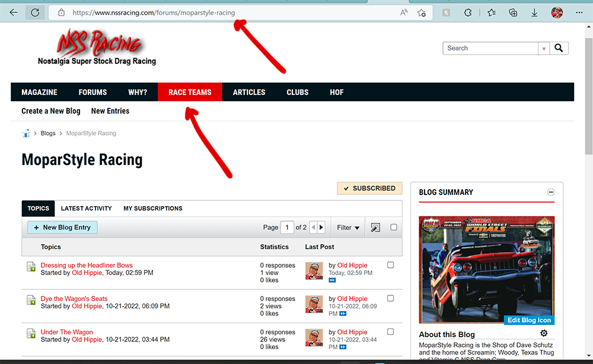Check Under The Wagon topic checkbox
The height and width of the screenshot is (364, 593).
pyautogui.click(x=391, y=331)
